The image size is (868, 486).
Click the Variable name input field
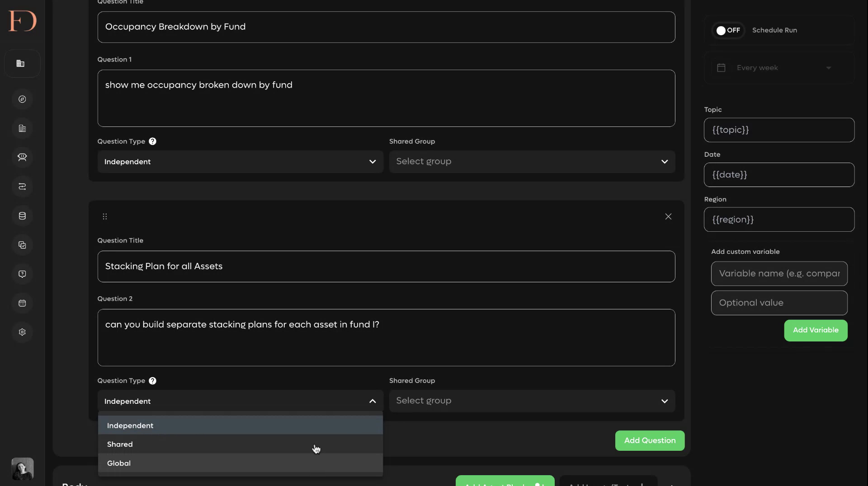point(779,274)
